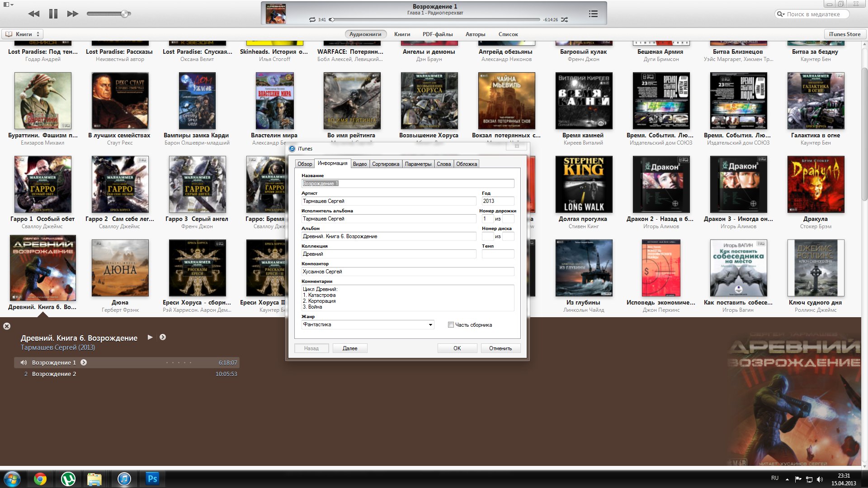
Task: Click the playback progress bar
Action: (435, 20)
